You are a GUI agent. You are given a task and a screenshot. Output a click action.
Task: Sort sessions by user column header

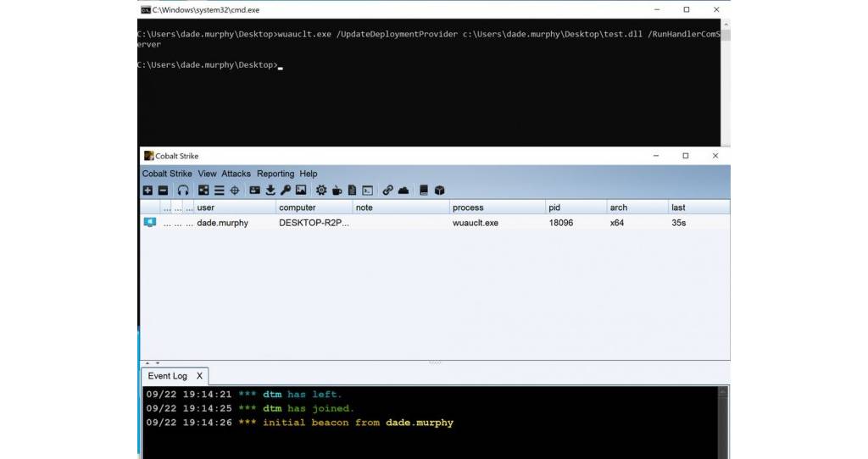(235, 207)
